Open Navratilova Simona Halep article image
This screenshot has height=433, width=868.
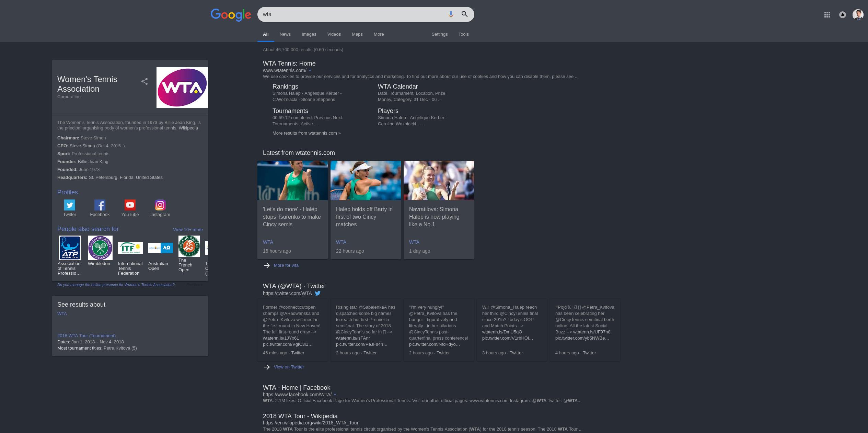439,180
